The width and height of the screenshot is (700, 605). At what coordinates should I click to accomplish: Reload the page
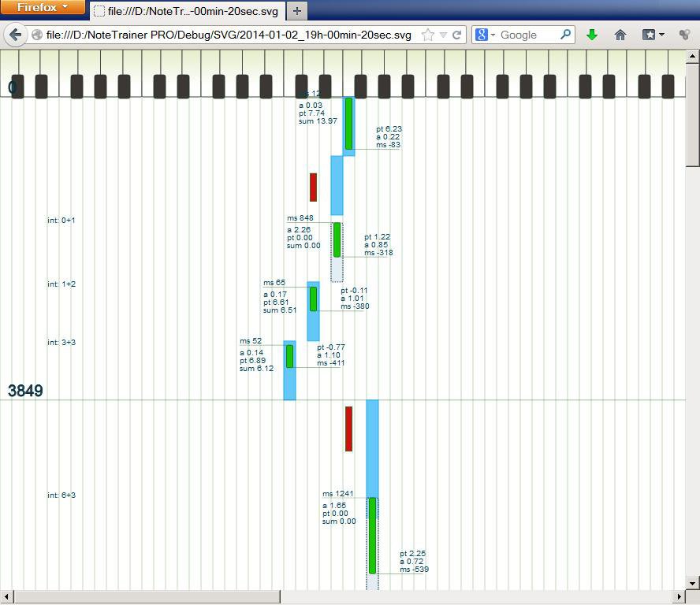456,35
